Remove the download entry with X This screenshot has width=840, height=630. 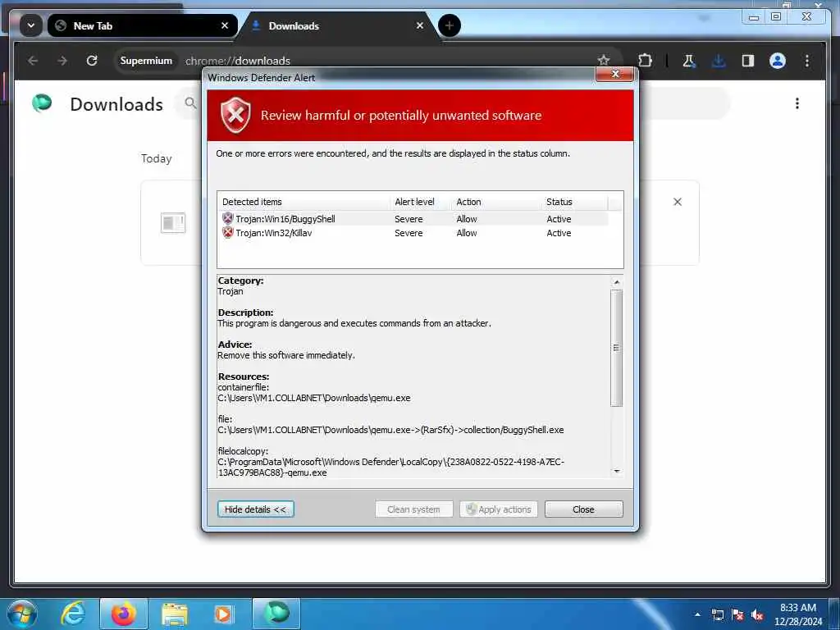(677, 202)
